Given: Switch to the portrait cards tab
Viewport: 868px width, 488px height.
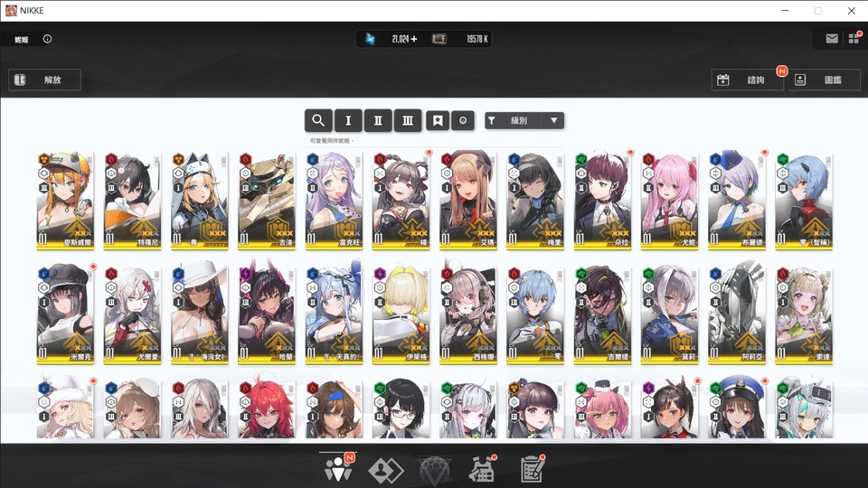Looking at the screenshot, I should 387,469.
